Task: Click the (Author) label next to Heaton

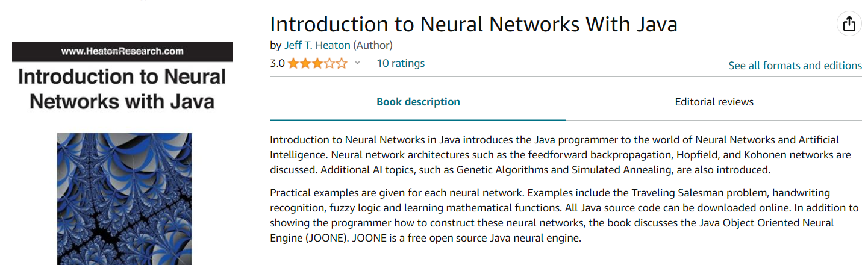Action: [x=373, y=45]
